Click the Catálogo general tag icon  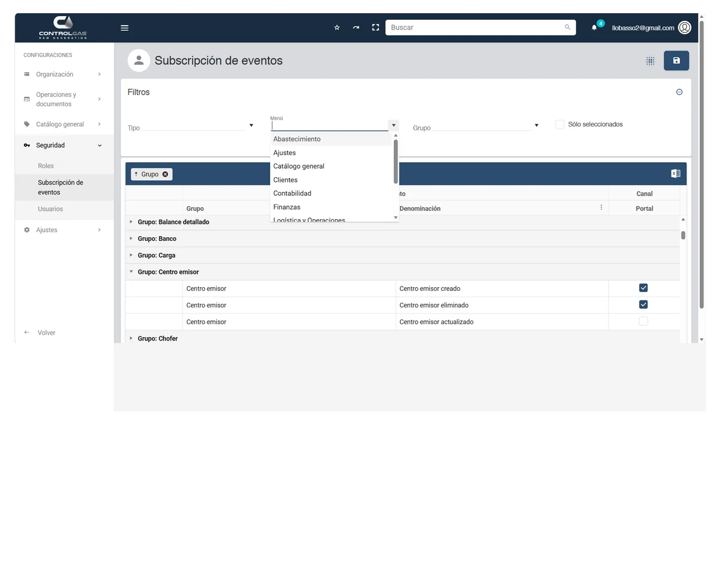[26, 124]
